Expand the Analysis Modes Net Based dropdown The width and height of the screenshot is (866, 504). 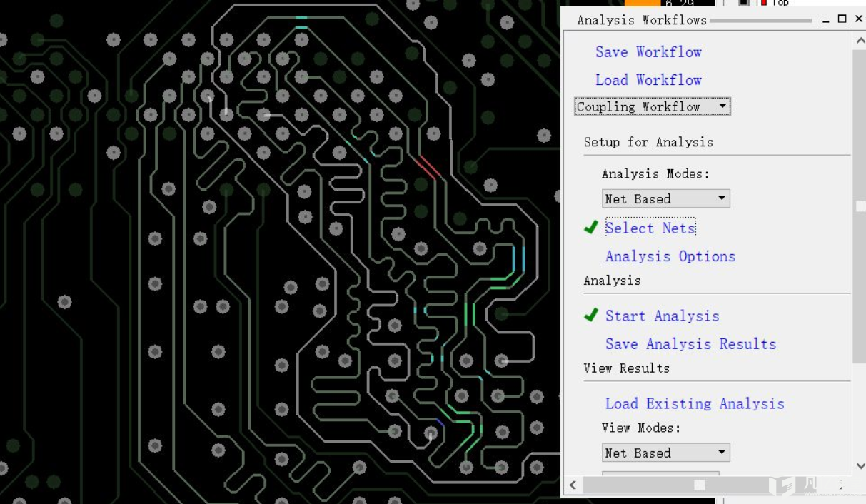pos(666,198)
